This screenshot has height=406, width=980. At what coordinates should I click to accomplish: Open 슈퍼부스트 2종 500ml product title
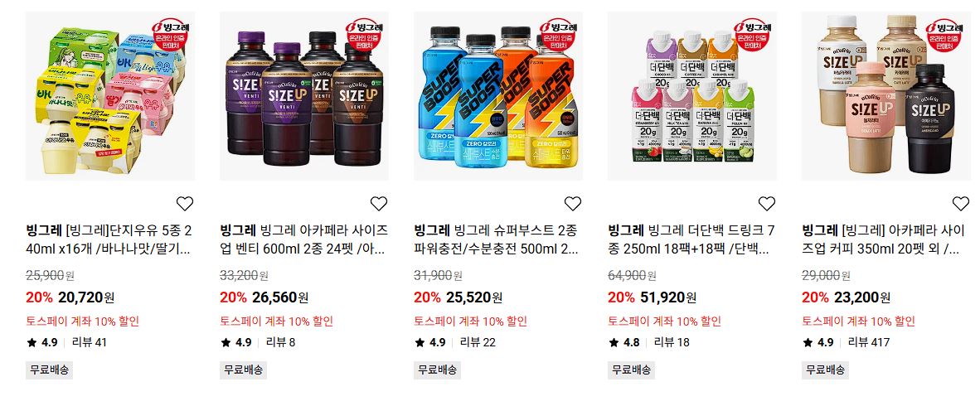(498, 239)
